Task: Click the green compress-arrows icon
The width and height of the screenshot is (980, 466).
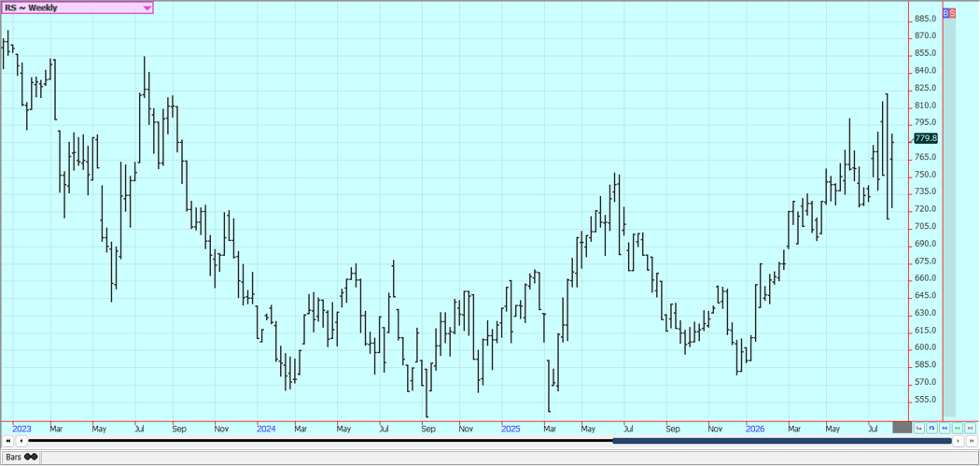Action: click(x=958, y=428)
